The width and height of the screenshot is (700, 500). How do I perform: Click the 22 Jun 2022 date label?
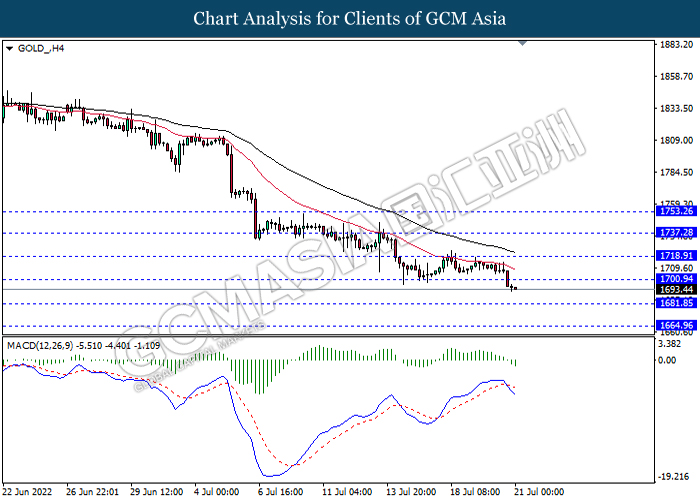[27, 492]
